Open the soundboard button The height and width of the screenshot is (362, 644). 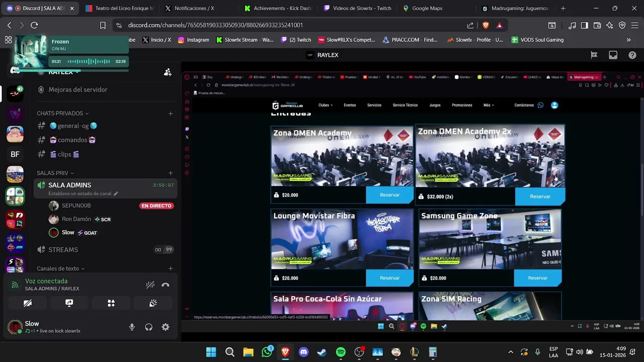(153, 303)
